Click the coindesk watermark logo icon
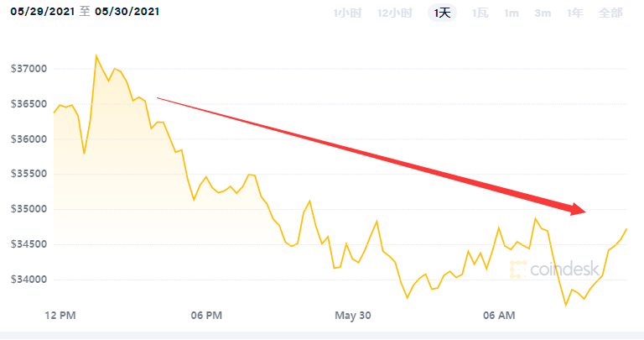Viewport: 644px width, 340px height. tap(517, 269)
